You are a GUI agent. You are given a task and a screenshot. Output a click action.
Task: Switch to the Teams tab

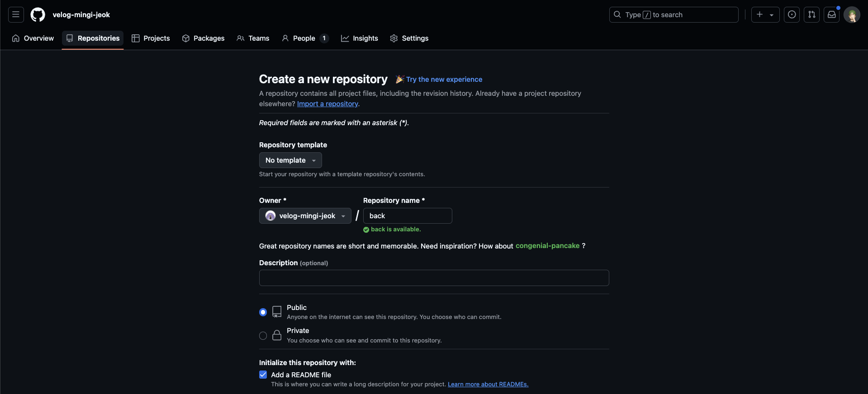[x=253, y=38]
